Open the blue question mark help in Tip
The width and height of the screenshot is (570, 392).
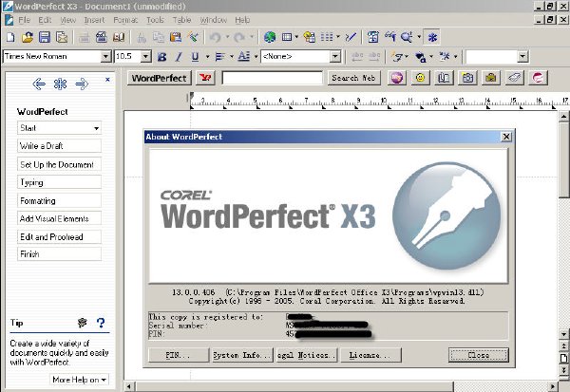click(101, 323)
